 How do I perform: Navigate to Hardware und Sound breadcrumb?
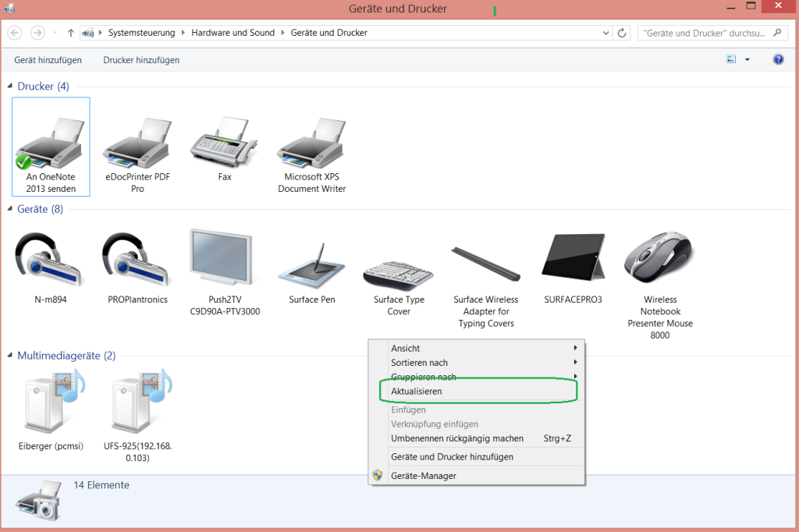coord(233,33)
